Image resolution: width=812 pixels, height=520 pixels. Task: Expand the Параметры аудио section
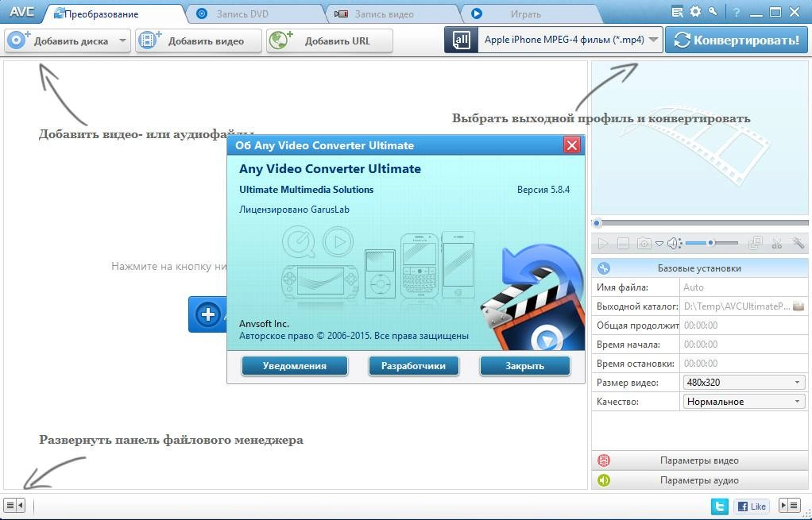click(x=700, y=480)
